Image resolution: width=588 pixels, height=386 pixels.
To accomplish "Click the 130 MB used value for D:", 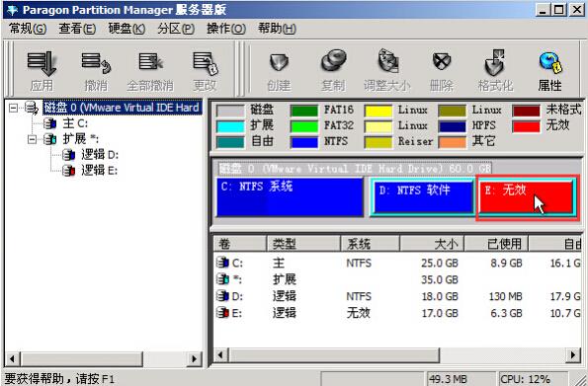I will 506,296.
